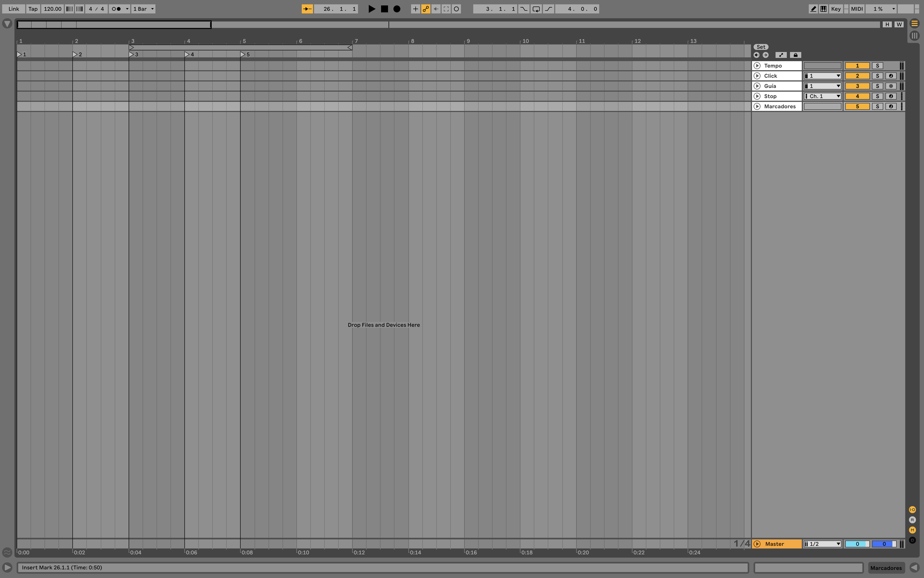Unfold the Tempo track
This screenshot has height=578, width=924.
[x=757, y=66]
